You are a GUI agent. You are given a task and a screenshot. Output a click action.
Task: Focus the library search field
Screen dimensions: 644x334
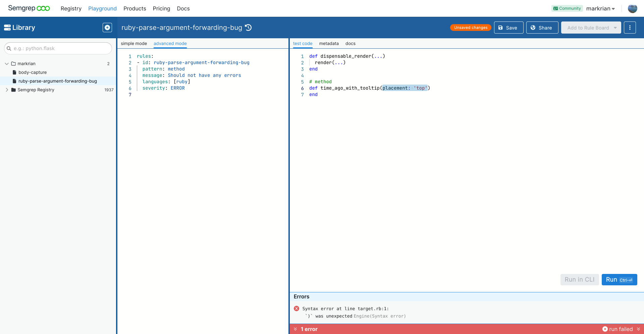58,48
